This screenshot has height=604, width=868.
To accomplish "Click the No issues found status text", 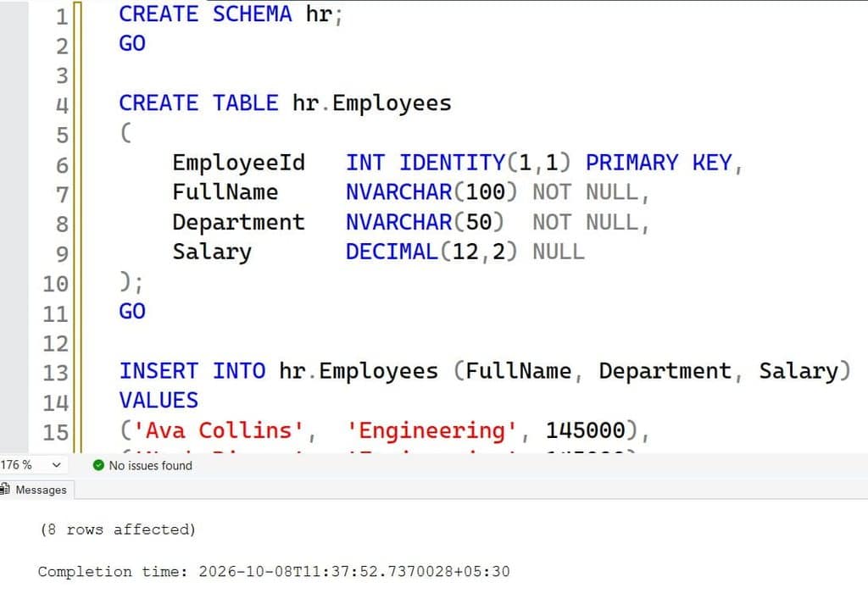I will coord(150,465).
